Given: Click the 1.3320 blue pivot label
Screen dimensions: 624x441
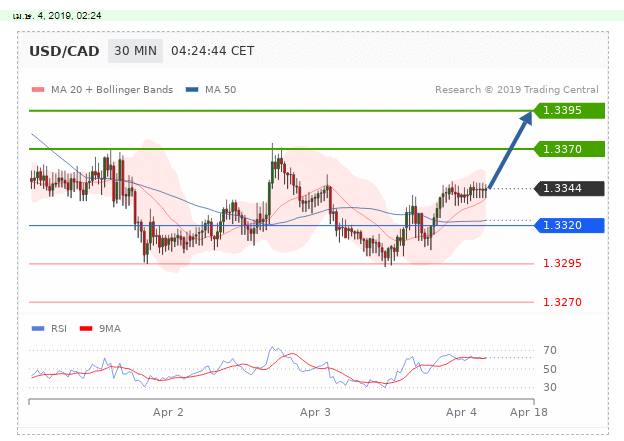Looking at the screenshot, I should click(569, 225).
